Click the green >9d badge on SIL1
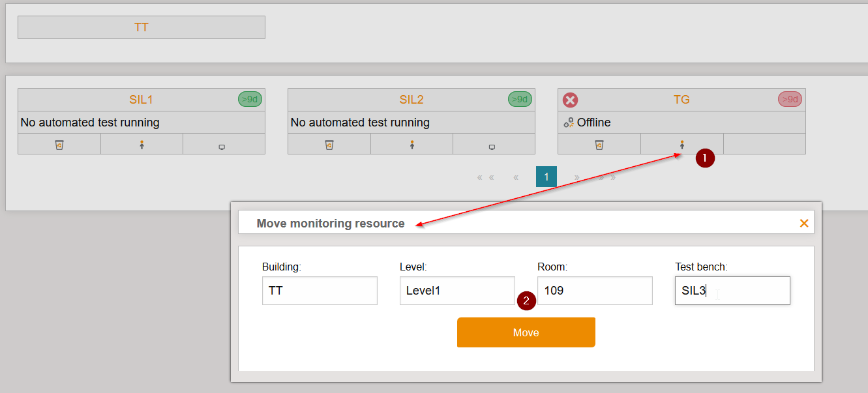This screenshot has width=868, height=393. pyautogui.click(x=249, y=99)
